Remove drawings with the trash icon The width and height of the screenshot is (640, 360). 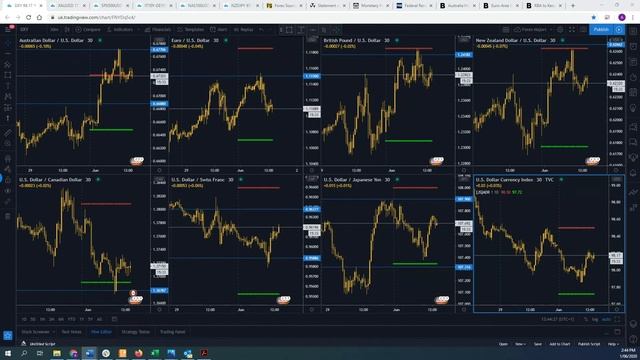coord(8,216)
